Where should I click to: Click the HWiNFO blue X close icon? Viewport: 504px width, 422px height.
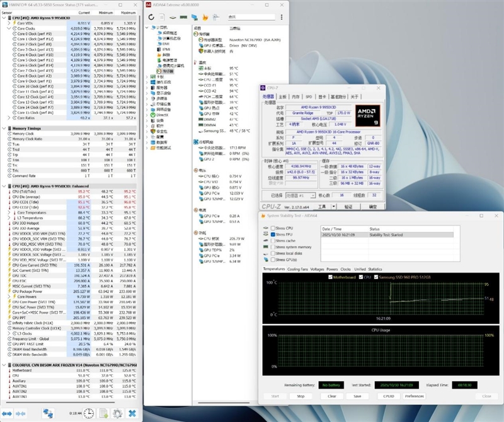132,413
